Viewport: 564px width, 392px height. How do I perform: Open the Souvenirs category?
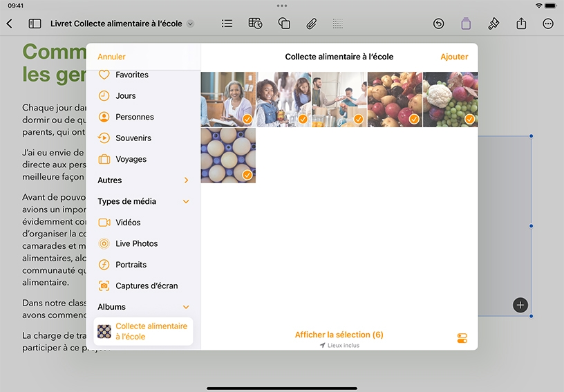[143, 138]
